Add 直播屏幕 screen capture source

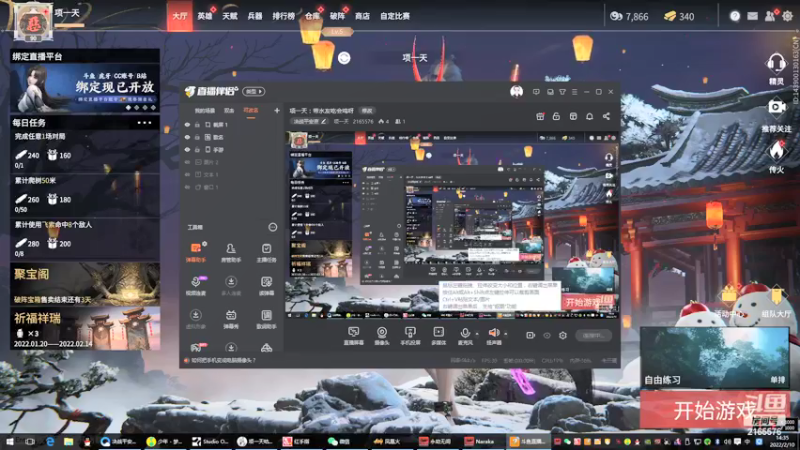(x=353, y=336)
